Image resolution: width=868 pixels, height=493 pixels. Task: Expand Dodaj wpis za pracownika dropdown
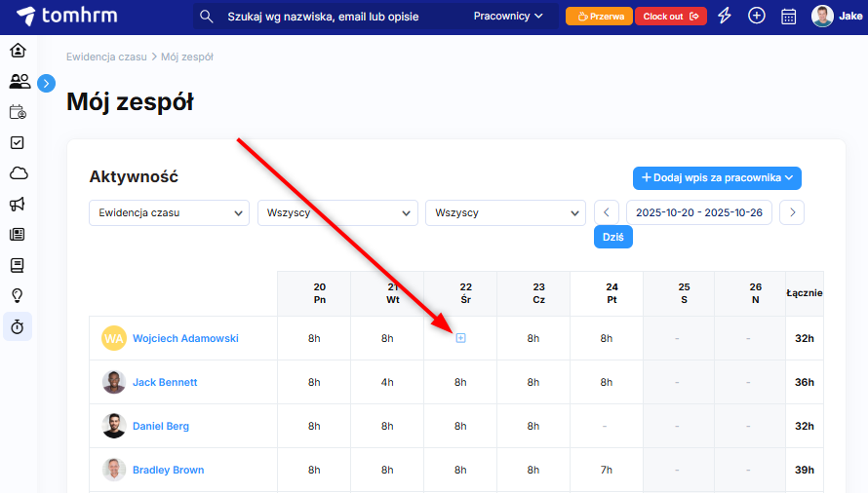(717, 177)
